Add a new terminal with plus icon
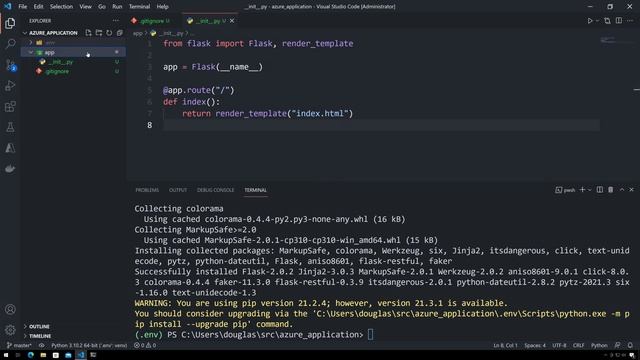This screenshot has width=640, height=360. tap(582, 190)
